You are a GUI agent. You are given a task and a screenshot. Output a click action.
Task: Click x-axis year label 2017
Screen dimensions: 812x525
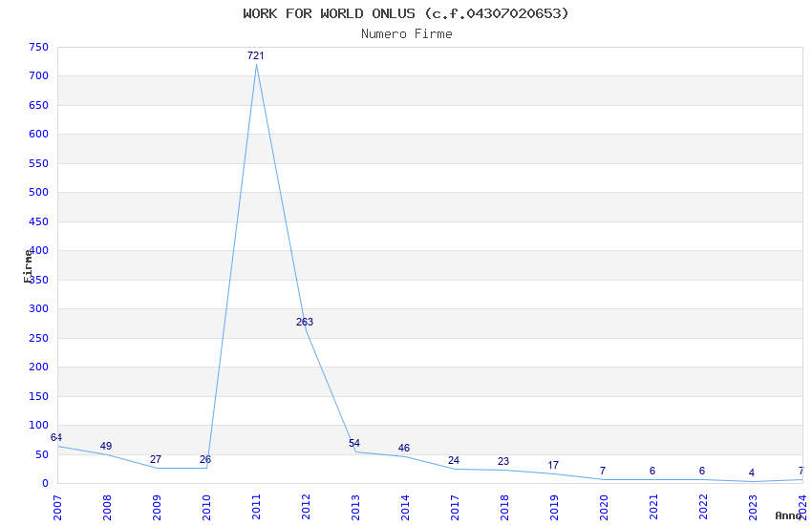(x=455, y=508)
